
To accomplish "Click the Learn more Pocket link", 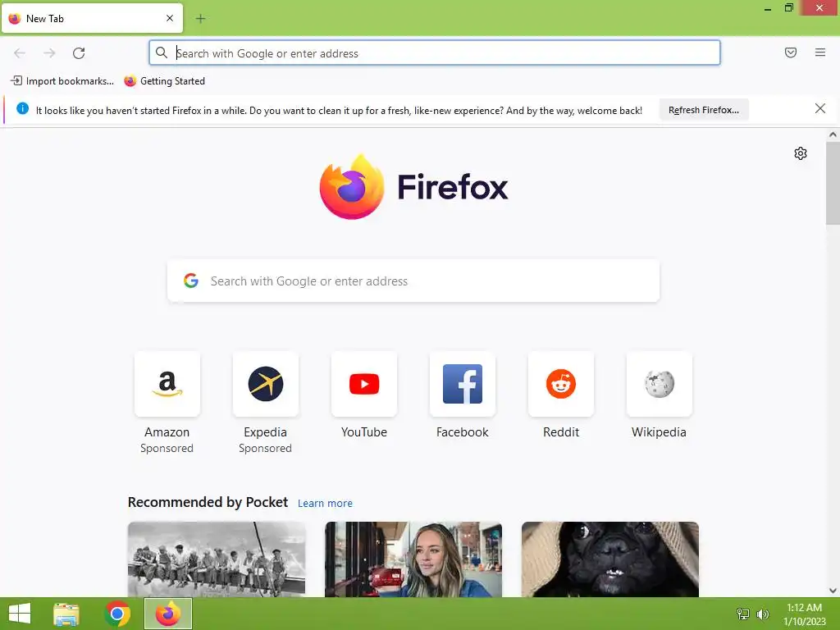I will click(x=325, y=504).
